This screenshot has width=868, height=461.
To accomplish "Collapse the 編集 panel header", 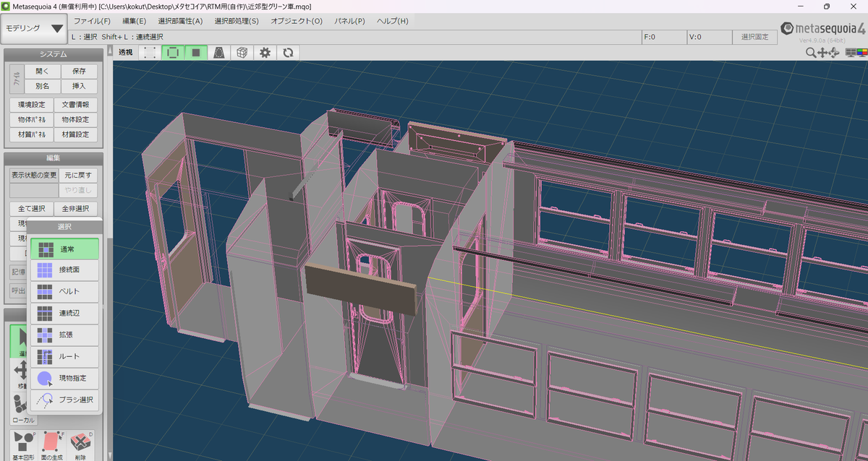I will tap(53, 158).
